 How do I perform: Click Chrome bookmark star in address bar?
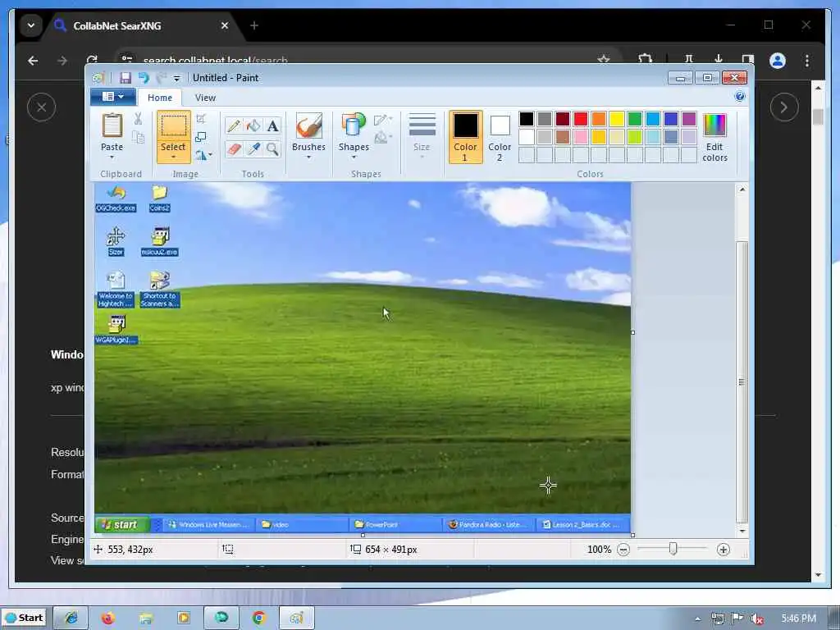604,59
